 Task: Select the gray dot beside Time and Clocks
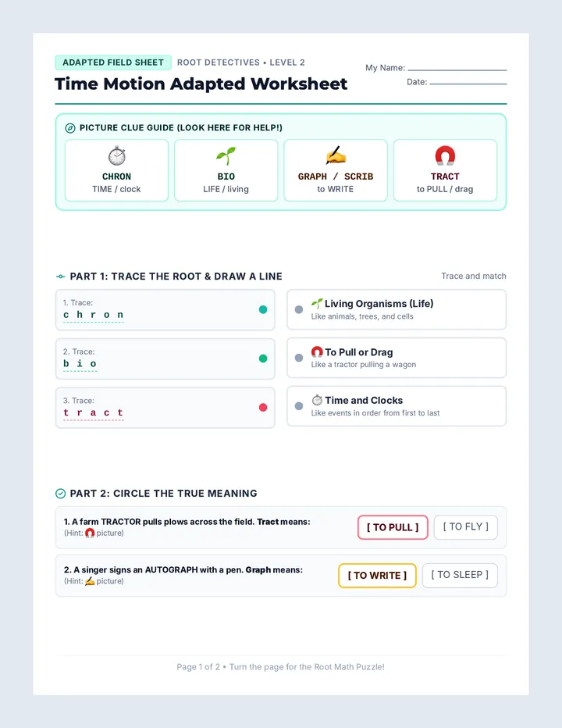[299, 405]
